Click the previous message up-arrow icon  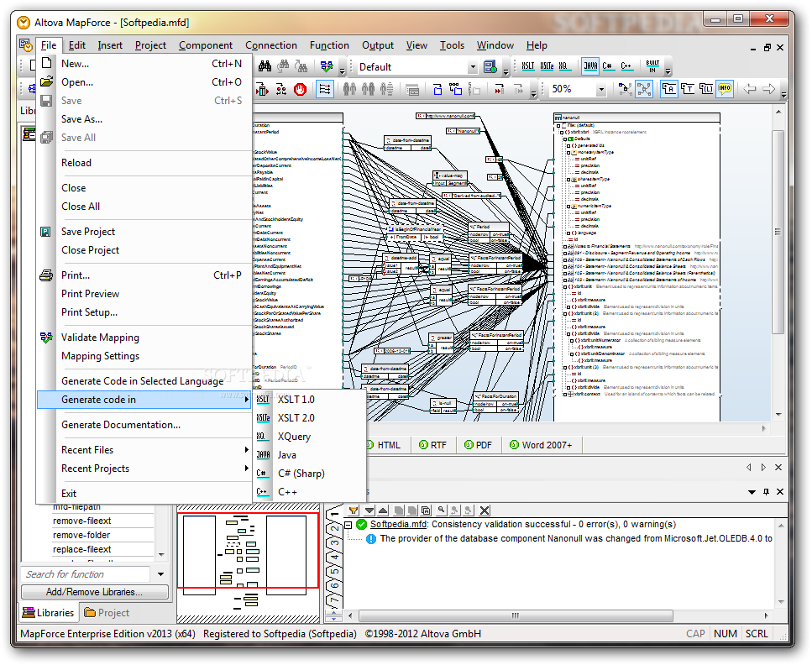coord(383,511)
